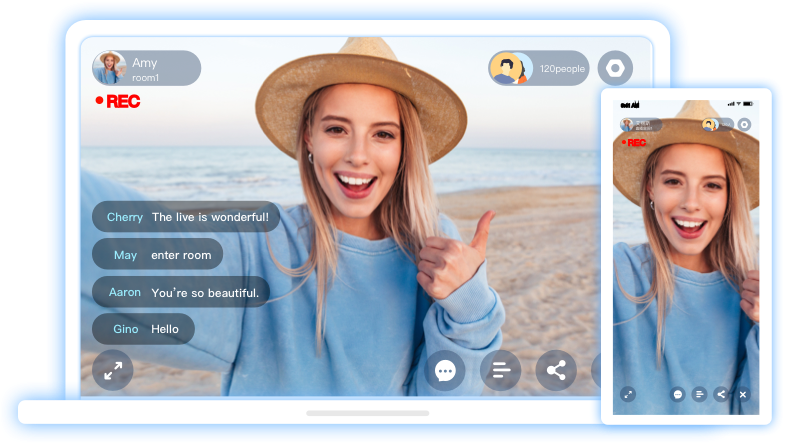Open the message list icon on laptop
794x444 pixels.
(501, 371)
